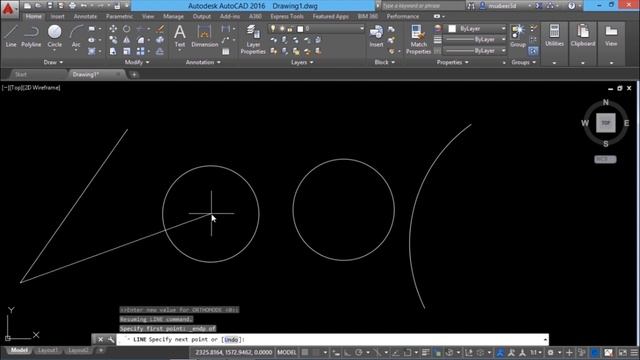Click the Fillet tool in Modify panel
The height and width of the screenshot is (360, 640).
pos(140,40)
